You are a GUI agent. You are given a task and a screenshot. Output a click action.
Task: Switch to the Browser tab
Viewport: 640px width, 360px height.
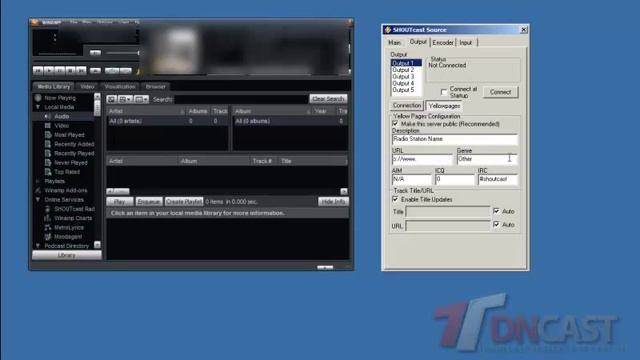coord(156,87)
